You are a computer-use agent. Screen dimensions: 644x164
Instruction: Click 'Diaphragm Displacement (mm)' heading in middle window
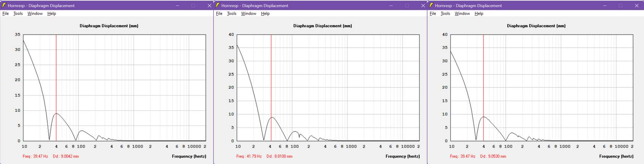pyautogui.click(x=323, y=26)
